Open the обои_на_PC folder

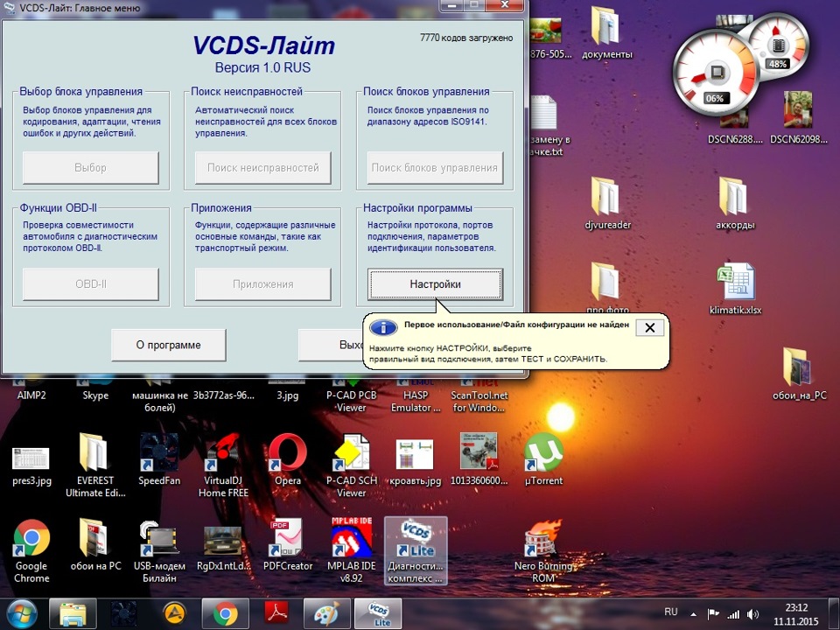799,374
